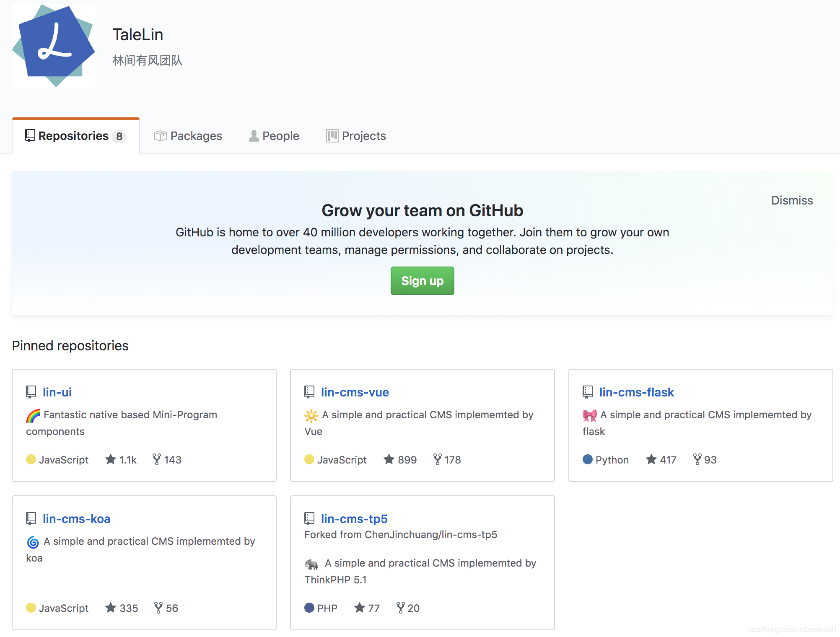Click the 'Pinned repositories' heading

70,346
